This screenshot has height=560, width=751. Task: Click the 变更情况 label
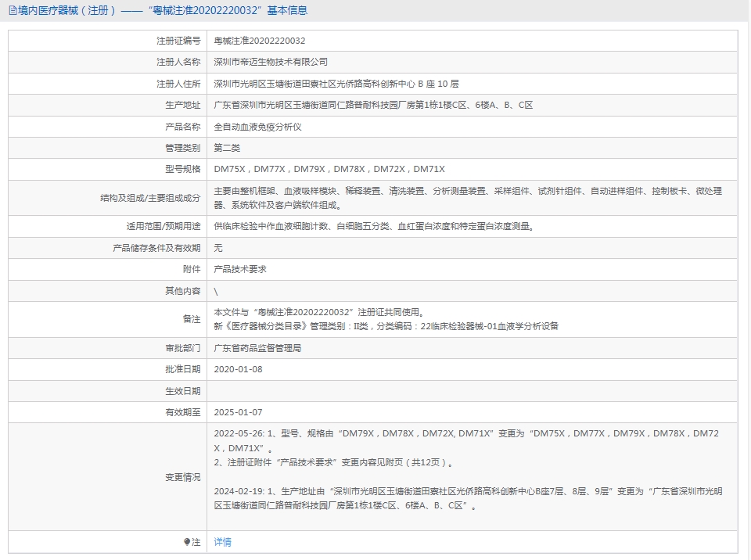tap(182, 477)
